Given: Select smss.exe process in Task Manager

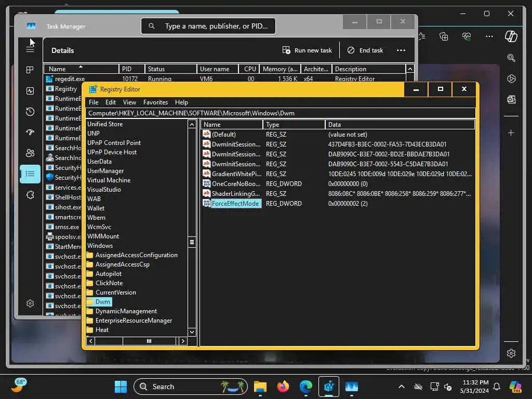Looking at the screenshot, I should (63, 227).
